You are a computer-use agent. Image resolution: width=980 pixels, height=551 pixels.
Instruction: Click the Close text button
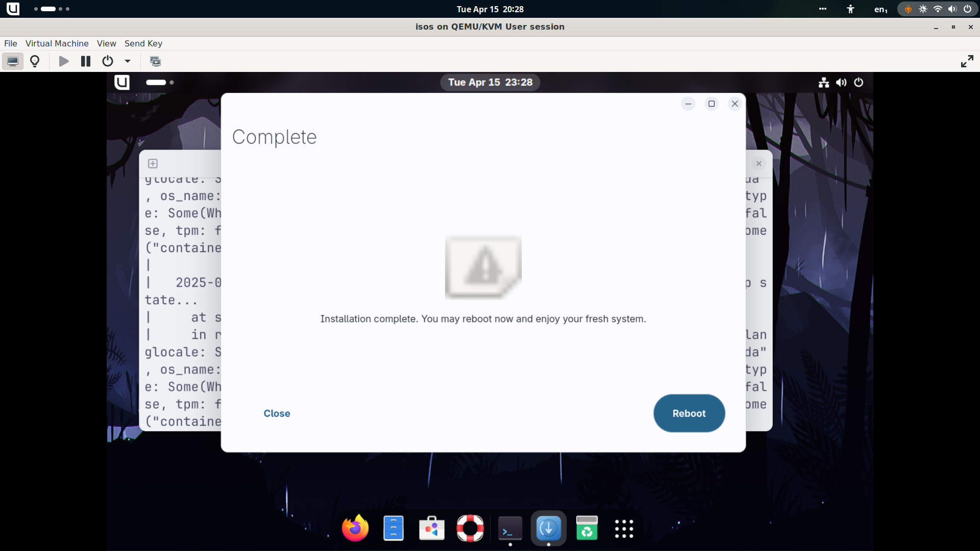[277, 413]
